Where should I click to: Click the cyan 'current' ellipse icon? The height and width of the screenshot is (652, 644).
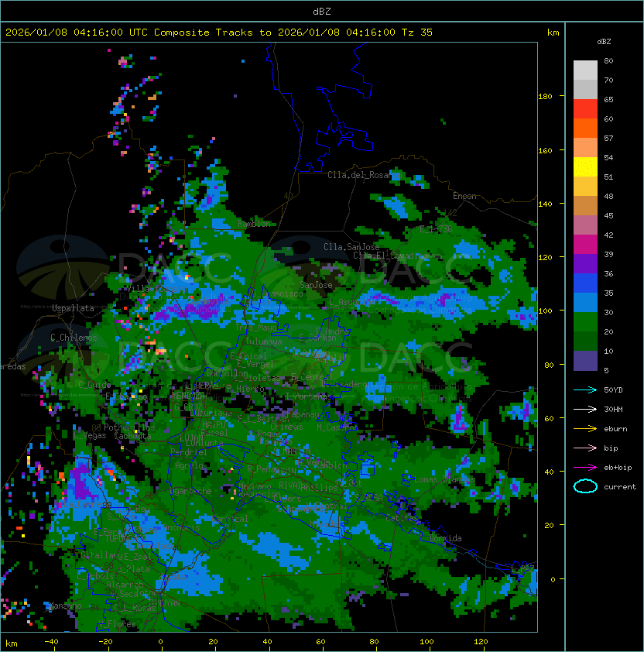click(585, 486)
